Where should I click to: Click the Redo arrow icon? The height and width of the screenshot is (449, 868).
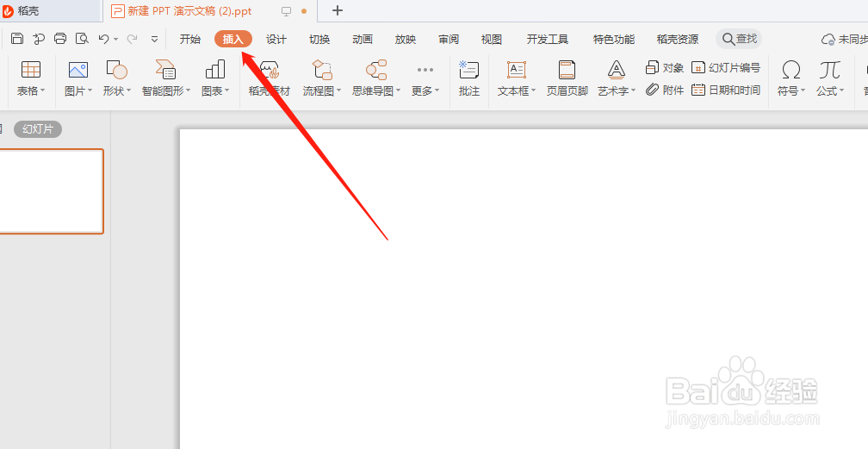(133, 39)
